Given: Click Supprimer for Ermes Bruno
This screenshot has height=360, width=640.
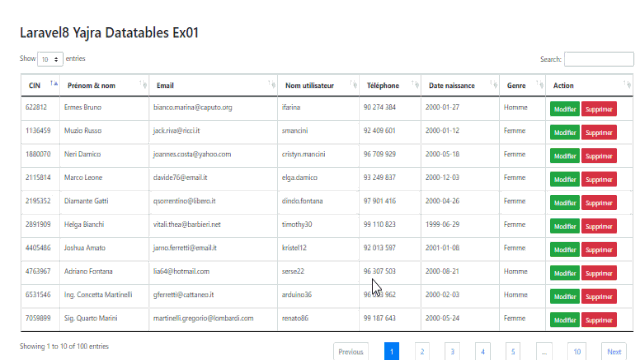Looking at the screenshot, I should coord(599,109).
